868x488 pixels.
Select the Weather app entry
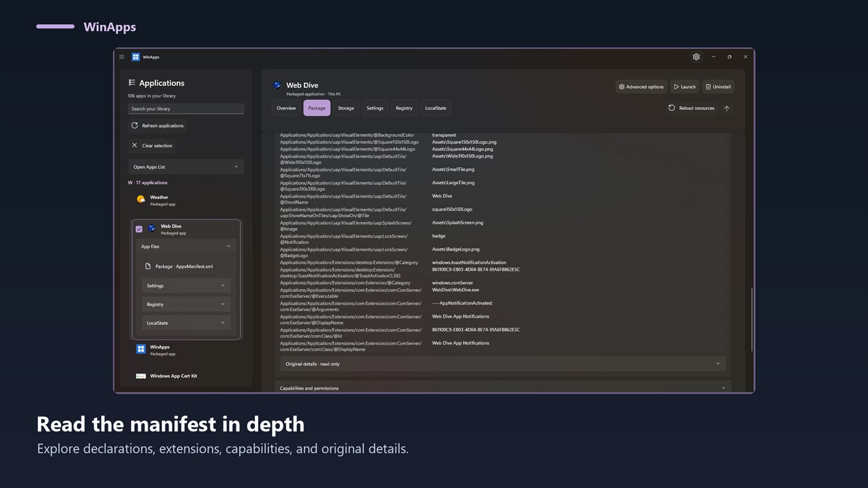pyautogui.click(x=186, y=200)
